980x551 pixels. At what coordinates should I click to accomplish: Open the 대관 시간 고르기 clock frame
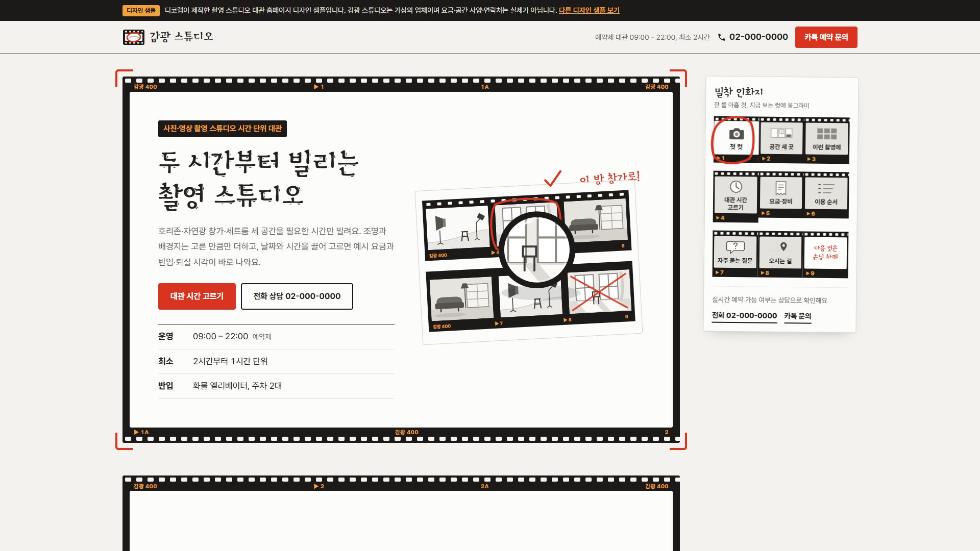[x=736, y=197]
